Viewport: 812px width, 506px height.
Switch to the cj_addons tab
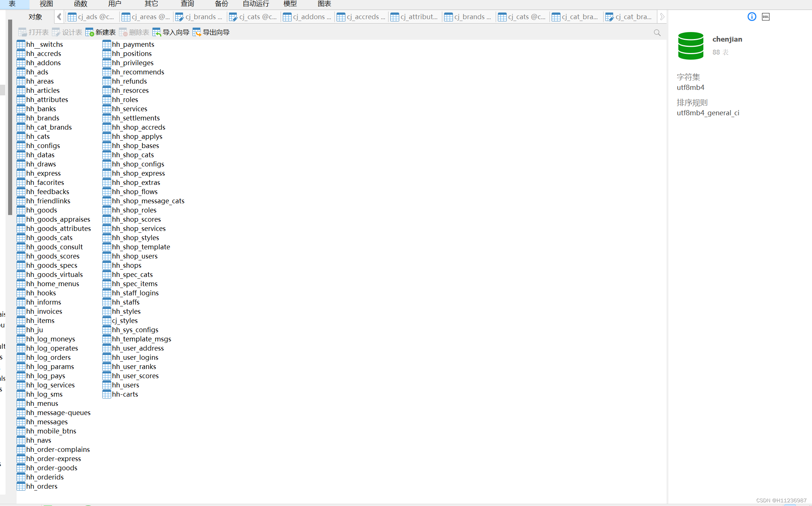307,17
